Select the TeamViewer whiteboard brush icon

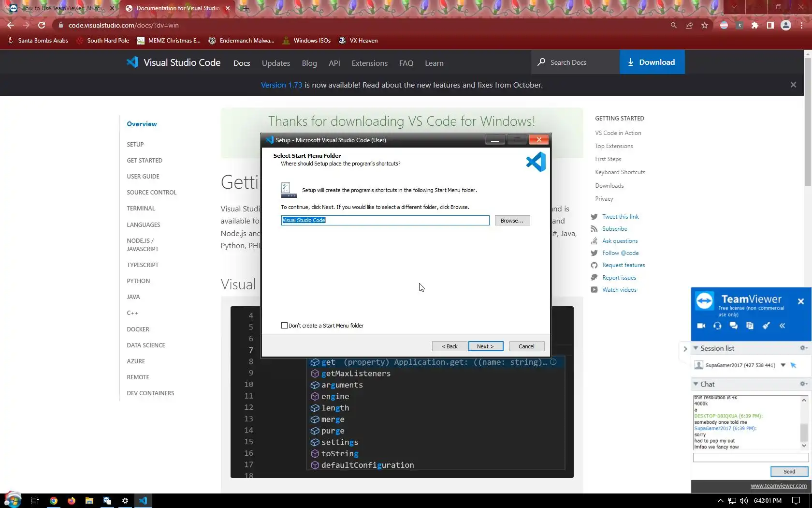point(766,326)
